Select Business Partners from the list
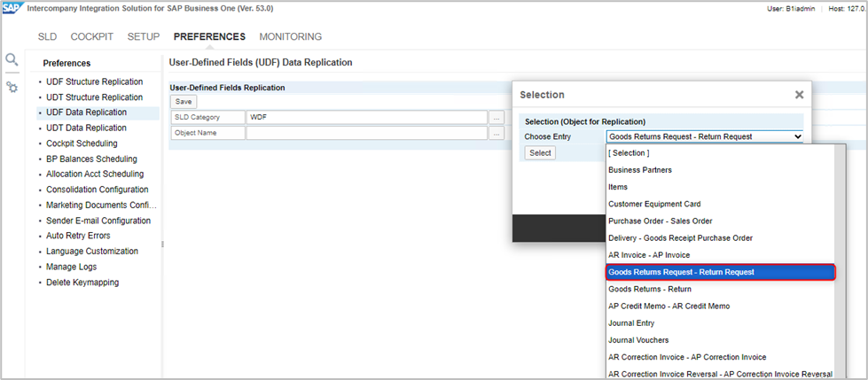The height and width of the screenshot is (380, 868). tap(640, 170)
